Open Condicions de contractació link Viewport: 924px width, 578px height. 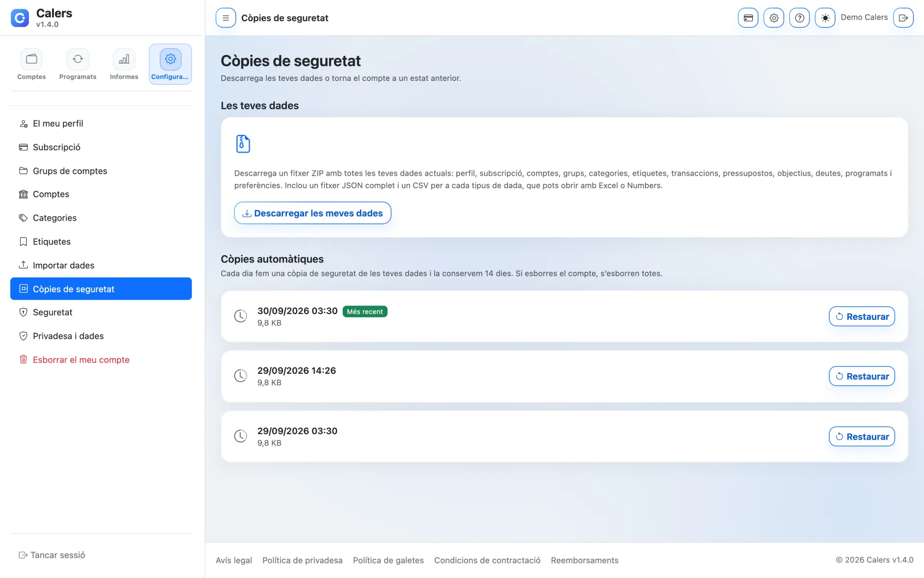(x=487, y=560)
